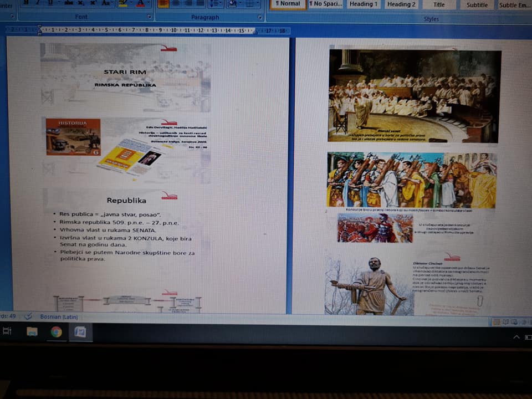Screen dimensions: 532x399
Task: Switch to Full Screen Reading view
Action: point(505,322)
